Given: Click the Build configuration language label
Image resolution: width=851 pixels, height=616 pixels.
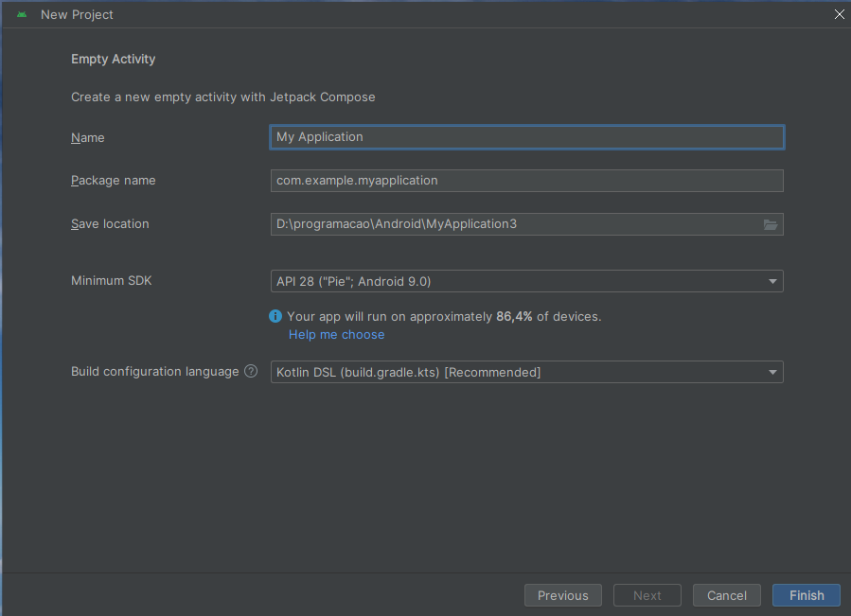Looking at the screenshot, I should point(154,371).
